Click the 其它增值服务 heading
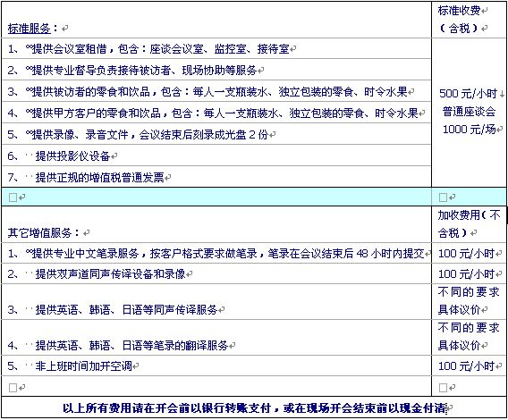The height and width of the screenshot is (420, 508). [39, 232]
